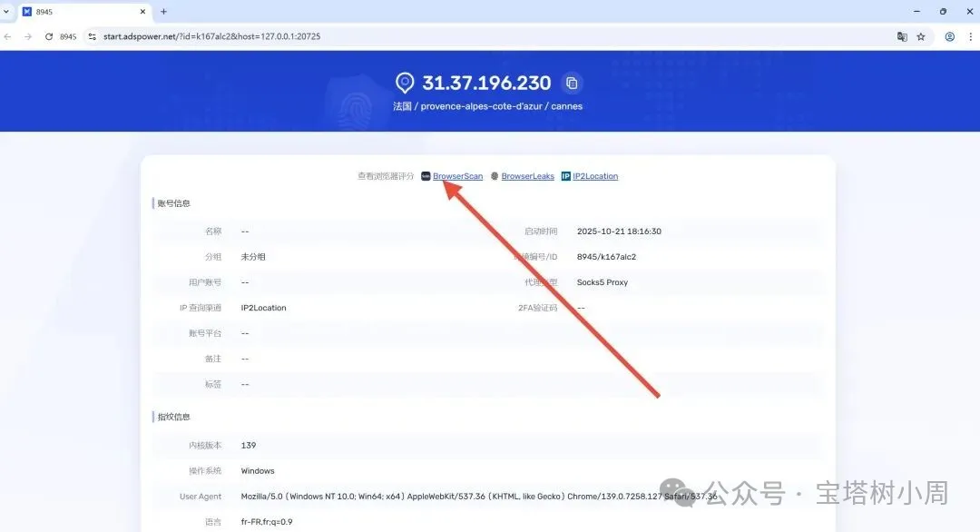Click the forward navigation arrow
This screenshot has width=980, height=532.
tap(28, 37)
